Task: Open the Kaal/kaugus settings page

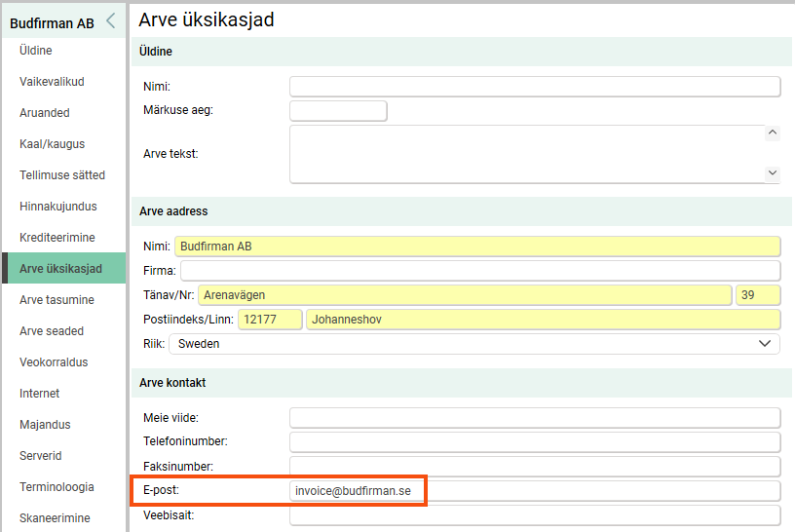Action: 53,144
